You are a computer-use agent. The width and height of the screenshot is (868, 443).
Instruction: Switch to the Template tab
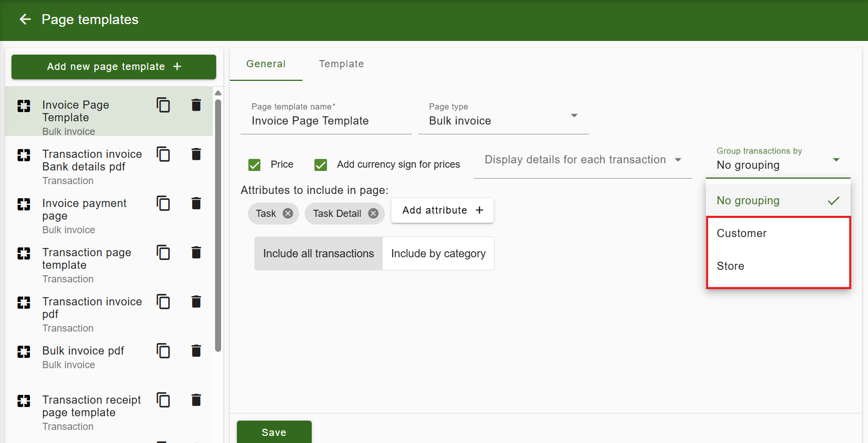341,64
